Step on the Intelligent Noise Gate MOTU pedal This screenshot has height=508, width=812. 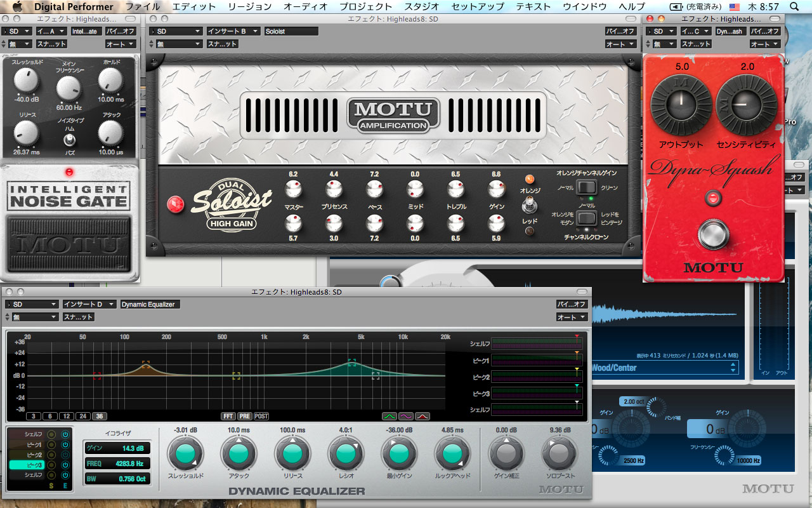pos(70,244)
